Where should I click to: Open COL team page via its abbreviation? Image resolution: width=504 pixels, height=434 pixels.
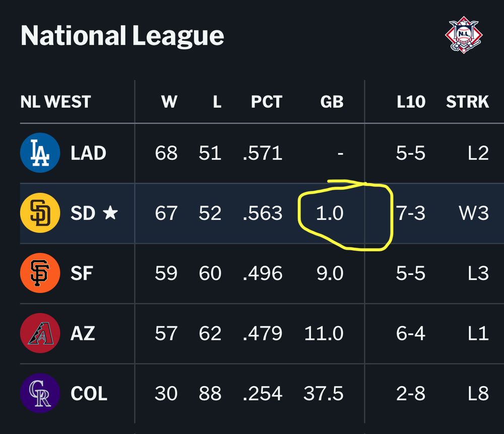90,394
